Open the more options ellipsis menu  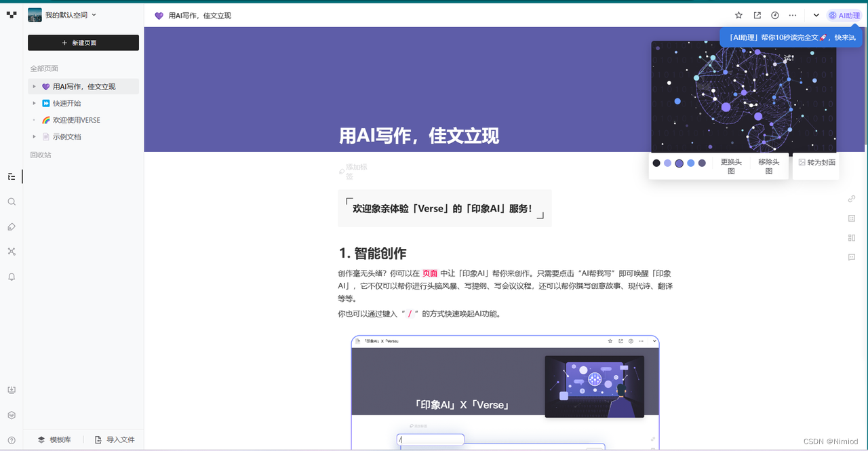coord(793,15)
